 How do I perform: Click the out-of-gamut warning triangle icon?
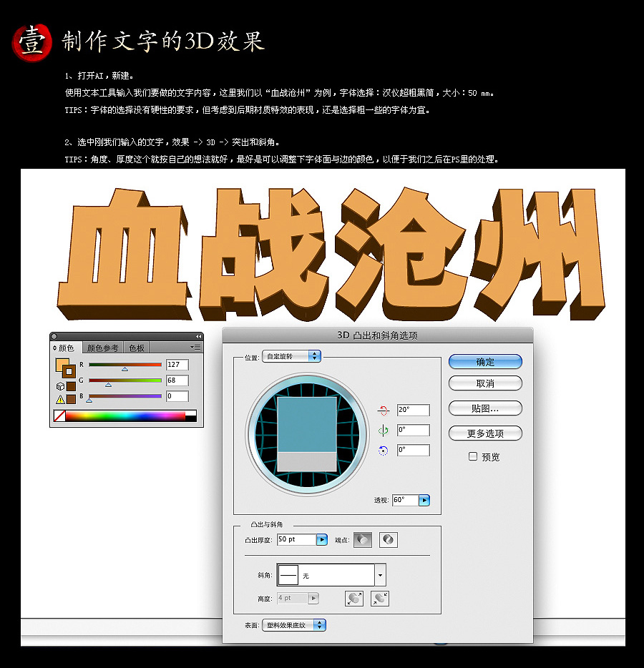pos(60,400)
